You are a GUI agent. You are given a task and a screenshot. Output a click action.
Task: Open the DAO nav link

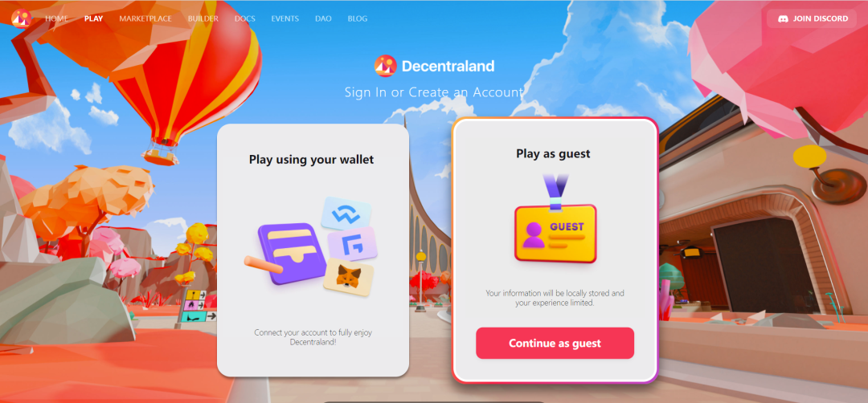(323, 18)
